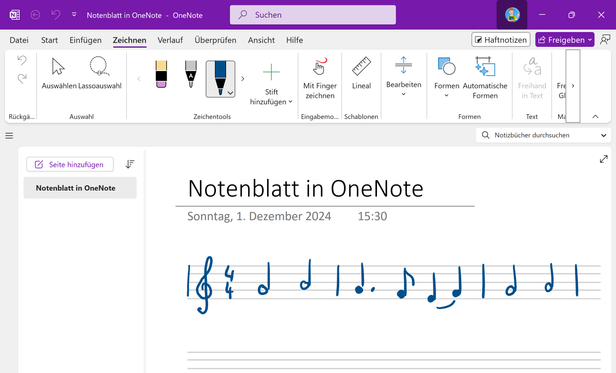Toggle Mit Finger zeichnen
Image resolution: width=616 pixels, height=373 pixels.
click(320, 79)
